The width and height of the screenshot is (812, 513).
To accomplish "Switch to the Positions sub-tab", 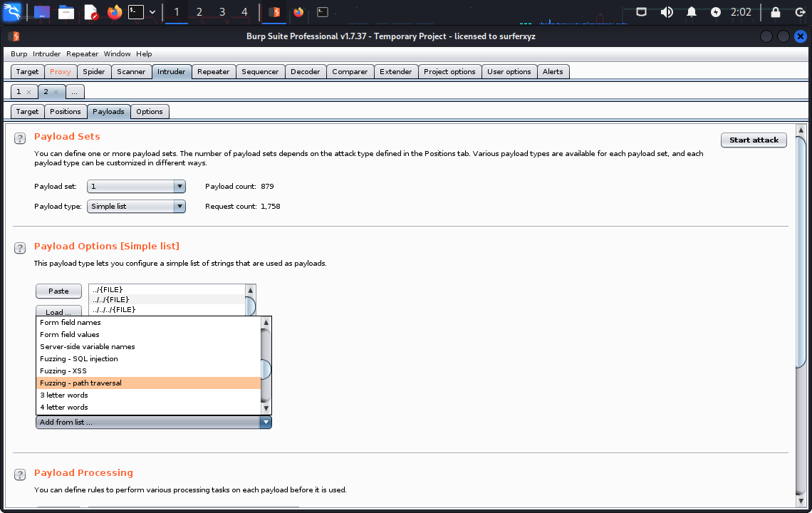I will click(x=66, y=111).
